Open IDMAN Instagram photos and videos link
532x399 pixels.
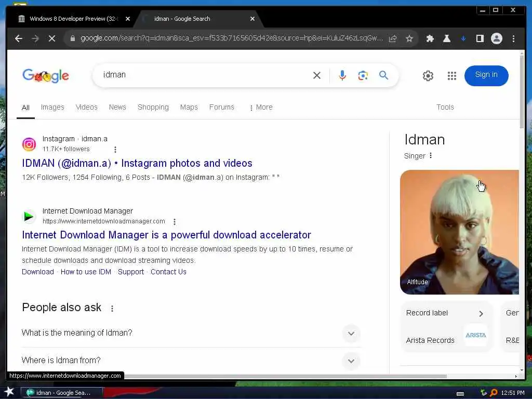tap(137, 163)
